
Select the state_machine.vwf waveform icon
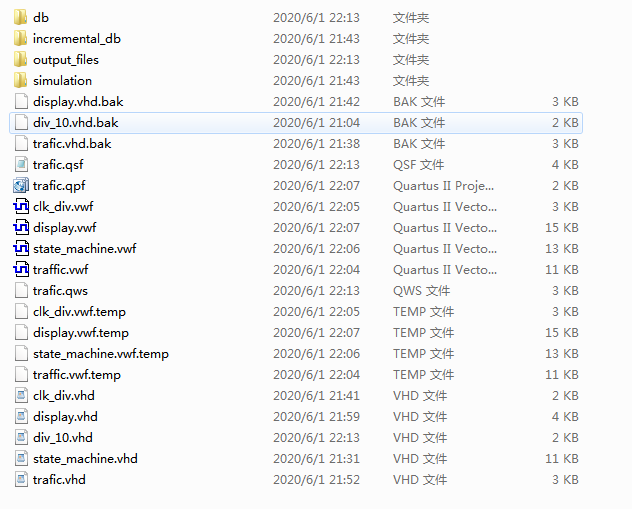tap(21, 248)
